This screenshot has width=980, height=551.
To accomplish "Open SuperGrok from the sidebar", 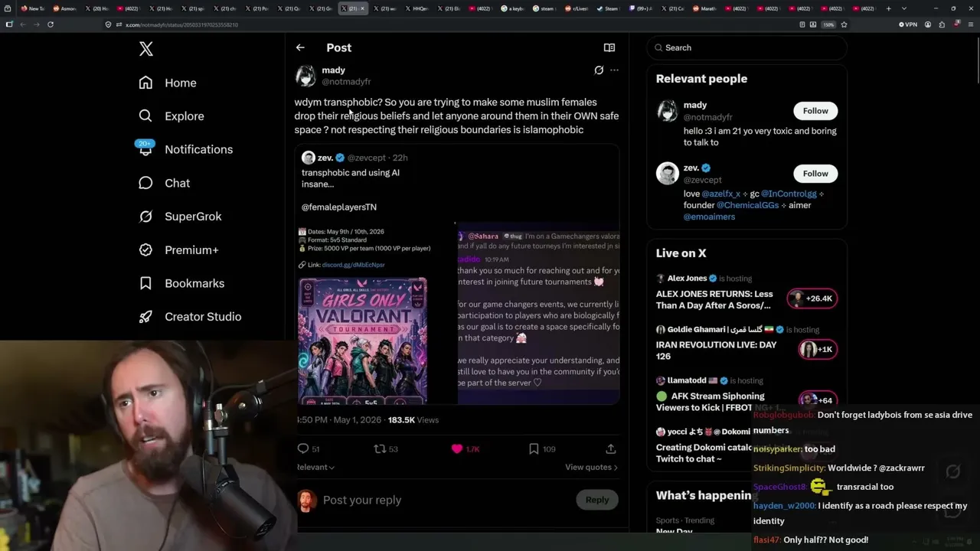I will point(180,217).
